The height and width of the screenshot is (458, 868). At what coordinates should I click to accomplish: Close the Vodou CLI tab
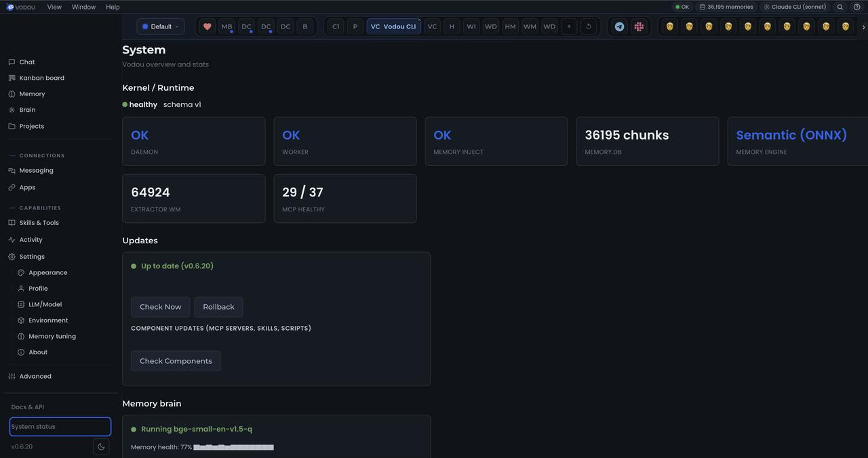click(419, 20)
